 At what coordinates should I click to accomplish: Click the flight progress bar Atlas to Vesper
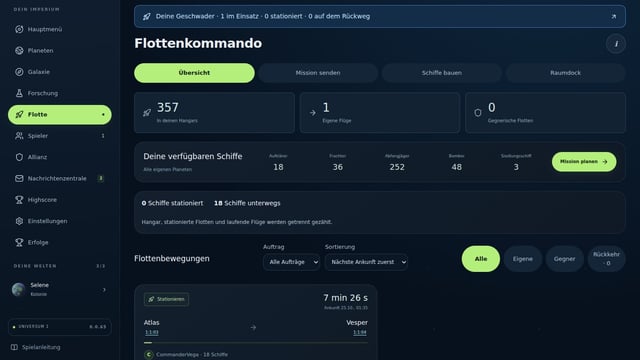pos(256,343)
